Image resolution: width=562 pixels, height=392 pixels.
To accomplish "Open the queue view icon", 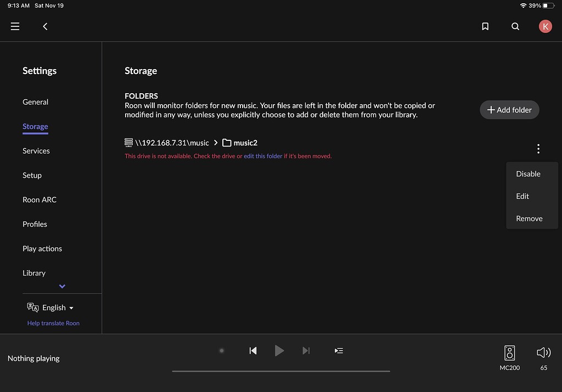I will click(x=339, y=350).
